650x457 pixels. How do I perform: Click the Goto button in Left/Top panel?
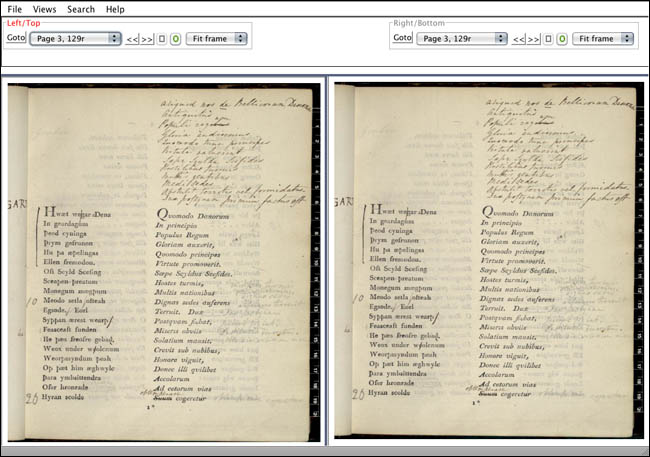pyautogui.click(x=16, y=37)
